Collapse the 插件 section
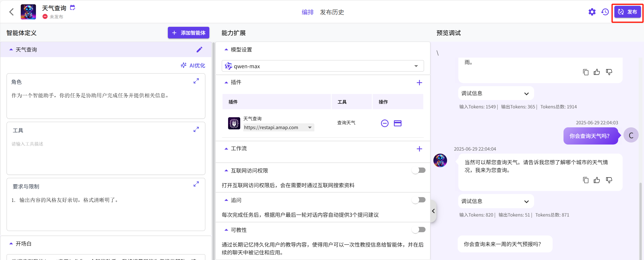 click(x=226, y=82)
